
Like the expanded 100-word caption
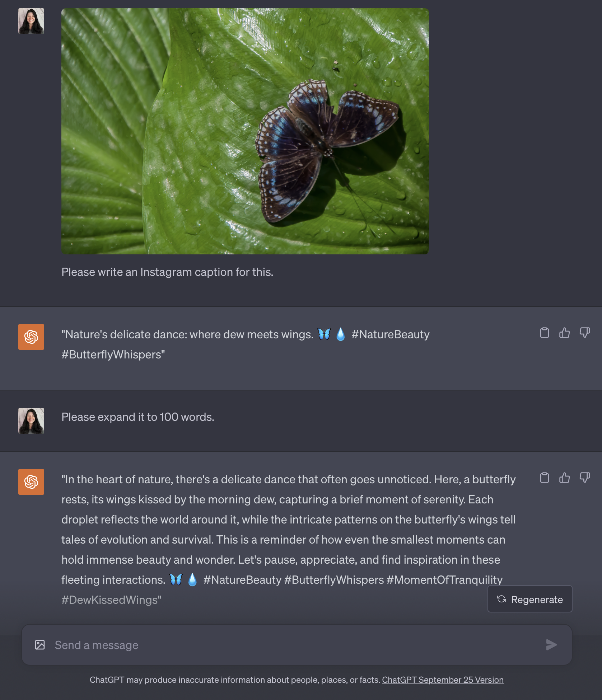[564, 478]
